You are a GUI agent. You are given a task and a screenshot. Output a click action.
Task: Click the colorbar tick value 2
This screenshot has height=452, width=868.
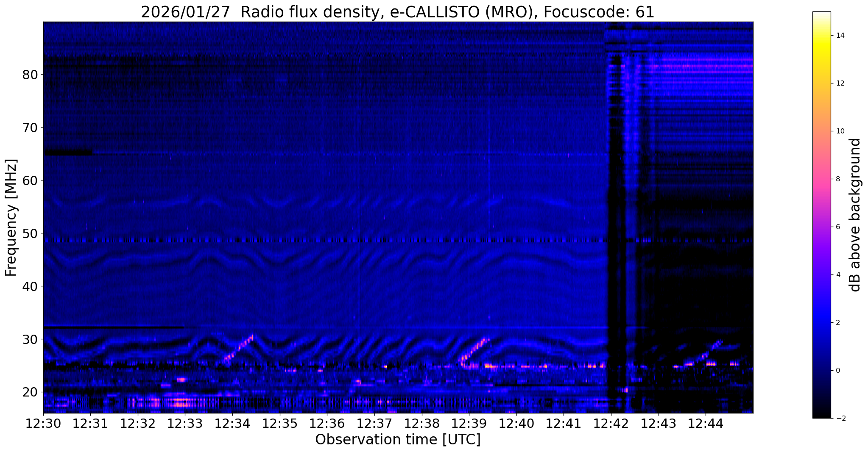click(837, 323)
